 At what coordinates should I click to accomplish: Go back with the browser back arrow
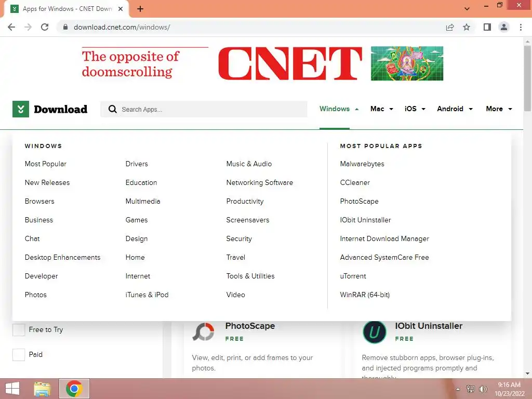coord(11,27)
